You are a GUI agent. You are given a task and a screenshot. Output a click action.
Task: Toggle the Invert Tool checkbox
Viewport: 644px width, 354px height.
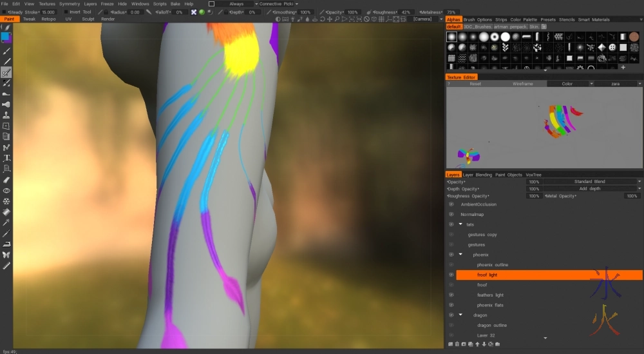(x=64, y=12)
